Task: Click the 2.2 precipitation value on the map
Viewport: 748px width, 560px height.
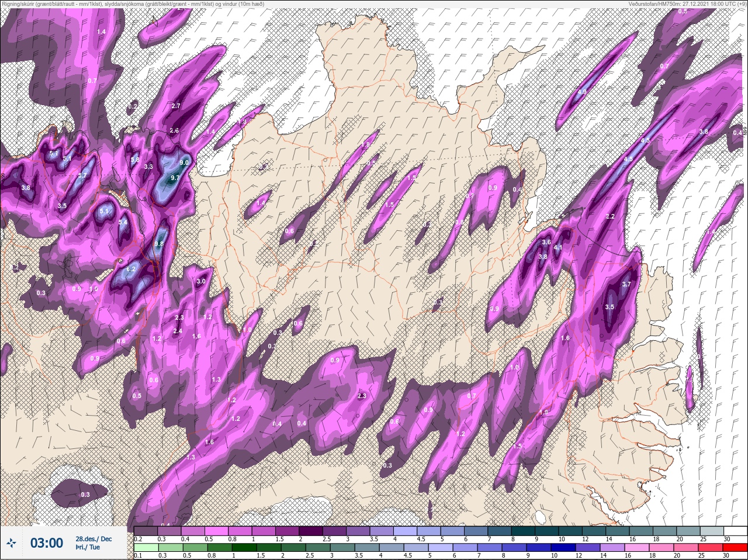Action: (x=611, y=217)
